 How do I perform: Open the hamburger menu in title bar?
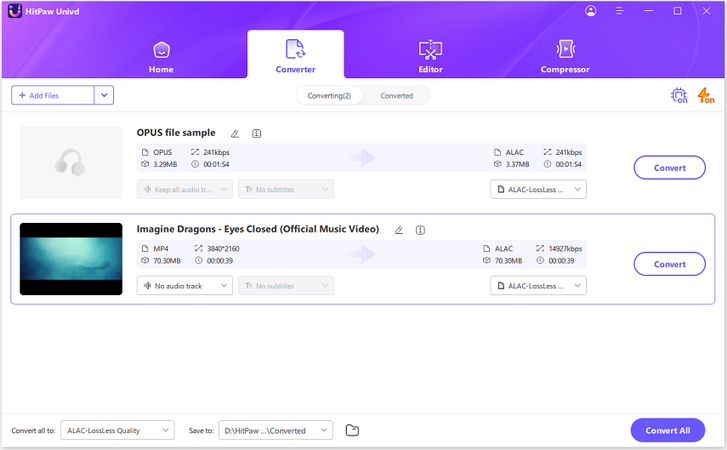[619, 11]
